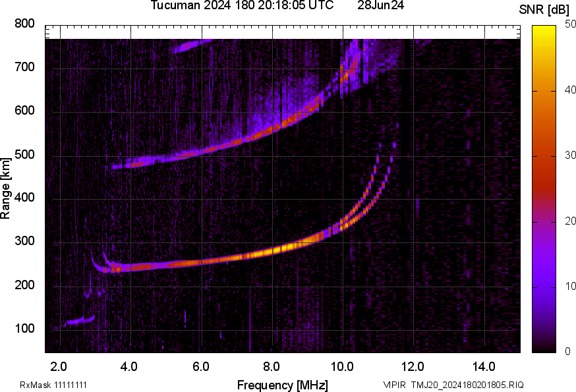The height and width of the screenshot is (392, 576).
Task: Click the E-layer echo trace near 100 km
Action: click(x=80, y=321)
